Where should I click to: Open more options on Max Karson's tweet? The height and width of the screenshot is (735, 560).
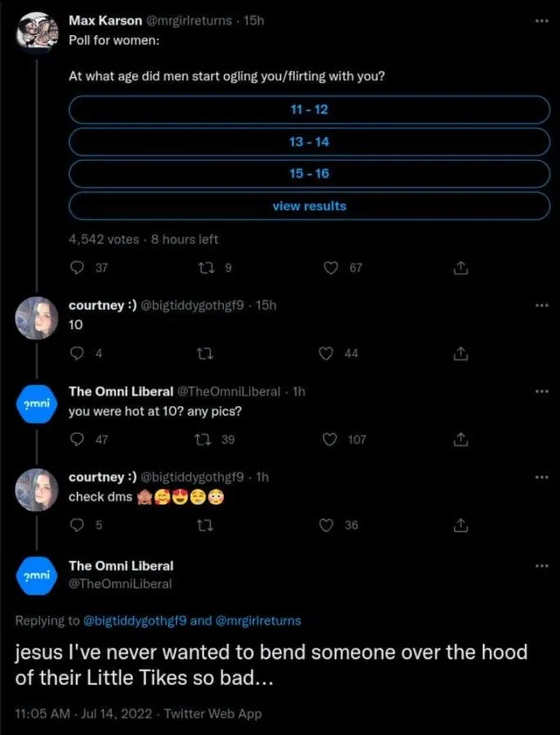(542, 20)
